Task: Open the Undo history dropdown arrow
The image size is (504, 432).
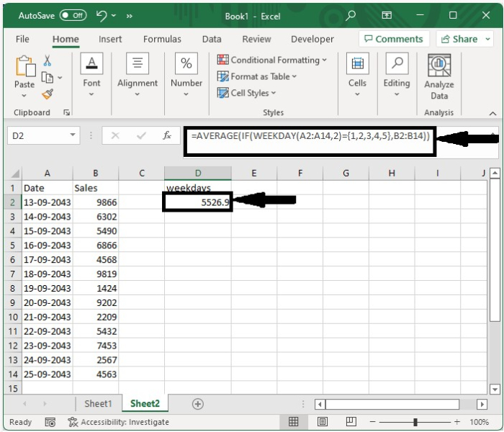Action: pos(114,15)
